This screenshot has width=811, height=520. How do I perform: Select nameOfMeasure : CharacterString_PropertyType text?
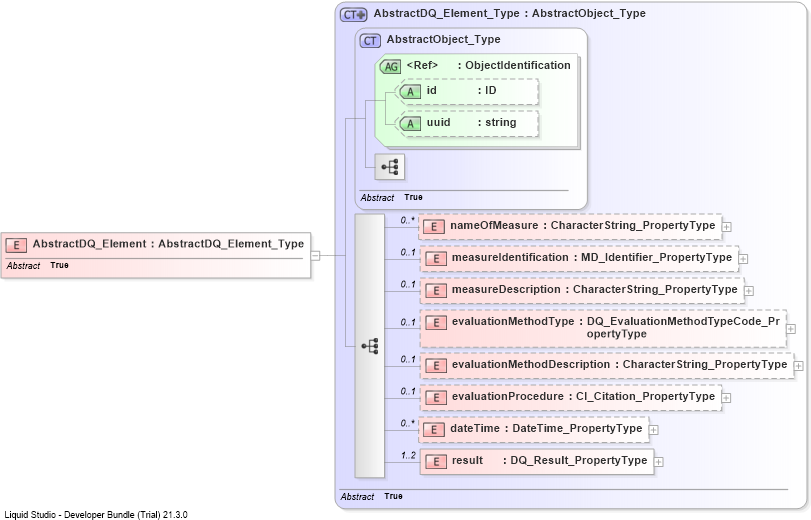[582, 226]
